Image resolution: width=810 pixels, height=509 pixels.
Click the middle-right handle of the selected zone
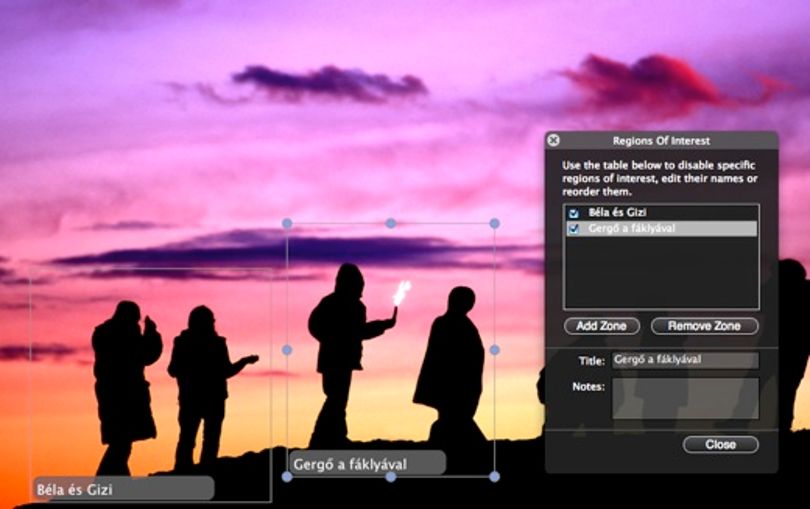(494, 350)
